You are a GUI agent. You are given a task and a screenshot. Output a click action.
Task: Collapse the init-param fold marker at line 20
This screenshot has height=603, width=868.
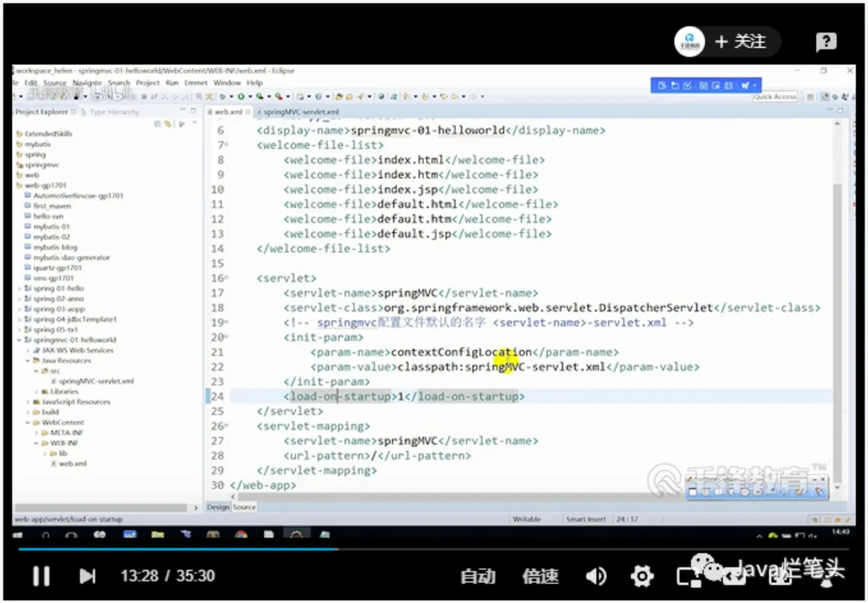coord(226,338)
